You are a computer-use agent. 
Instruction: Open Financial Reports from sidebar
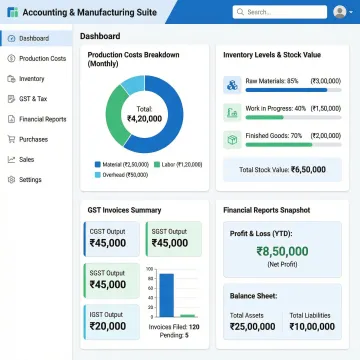tap(36, 119)
